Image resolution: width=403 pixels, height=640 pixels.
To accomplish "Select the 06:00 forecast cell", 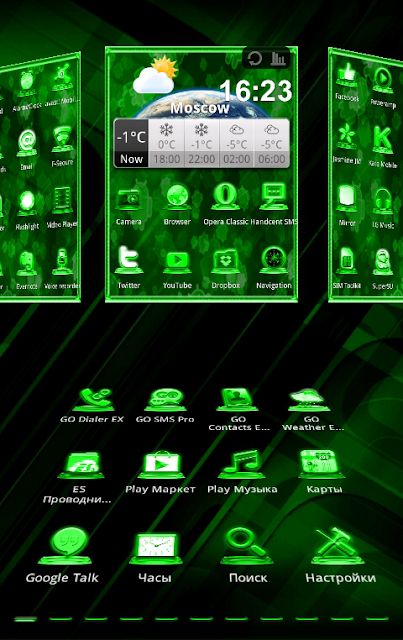I will (x=272, y=143).
